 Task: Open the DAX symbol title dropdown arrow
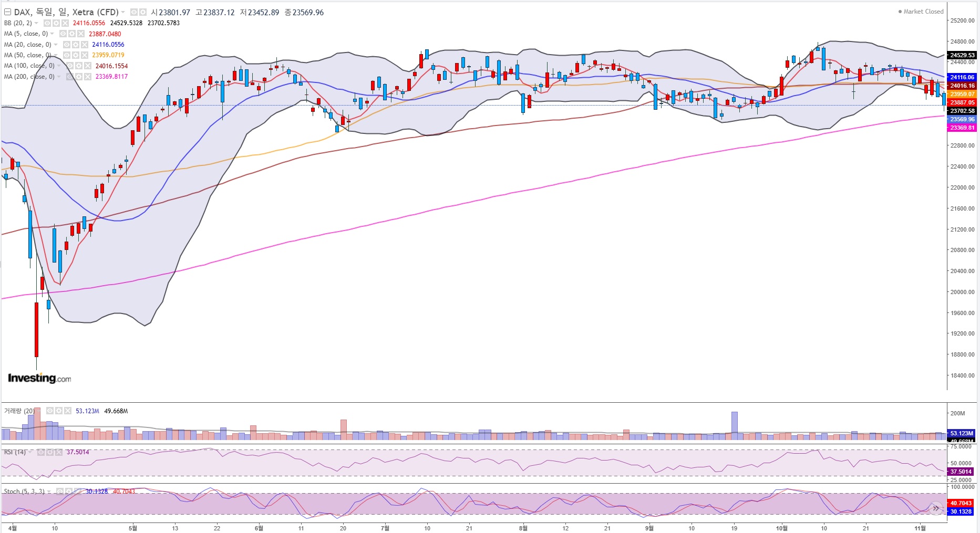pos(123,12)
